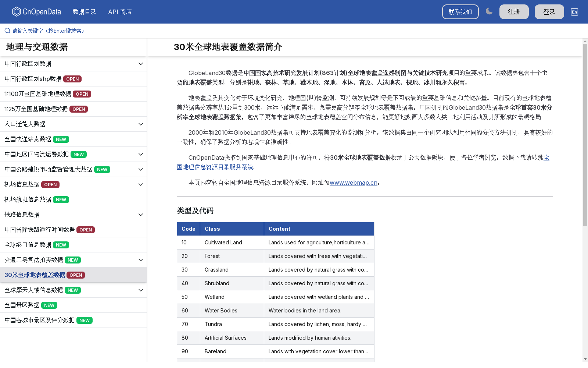Click the OPEN badge beside 机场信息数据
588x368 pixels.
click(50, 185)
